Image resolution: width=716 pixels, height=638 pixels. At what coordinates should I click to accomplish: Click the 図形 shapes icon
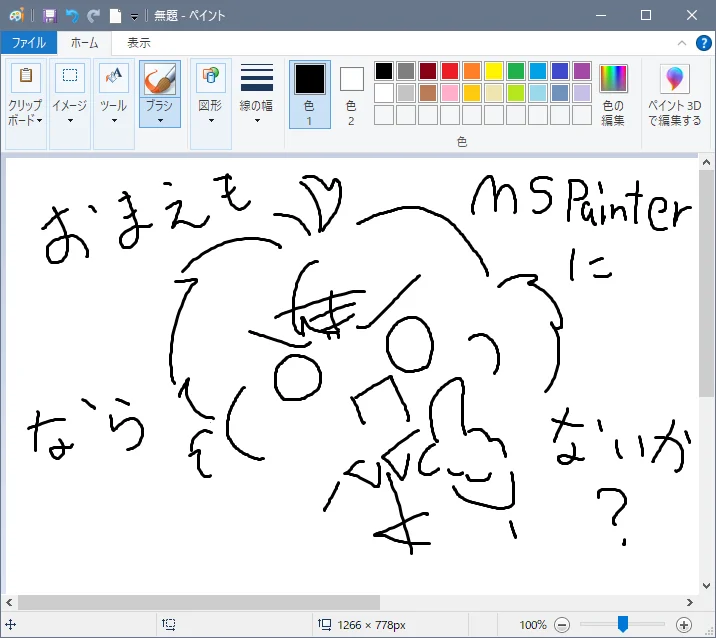(x=210, y=77)
